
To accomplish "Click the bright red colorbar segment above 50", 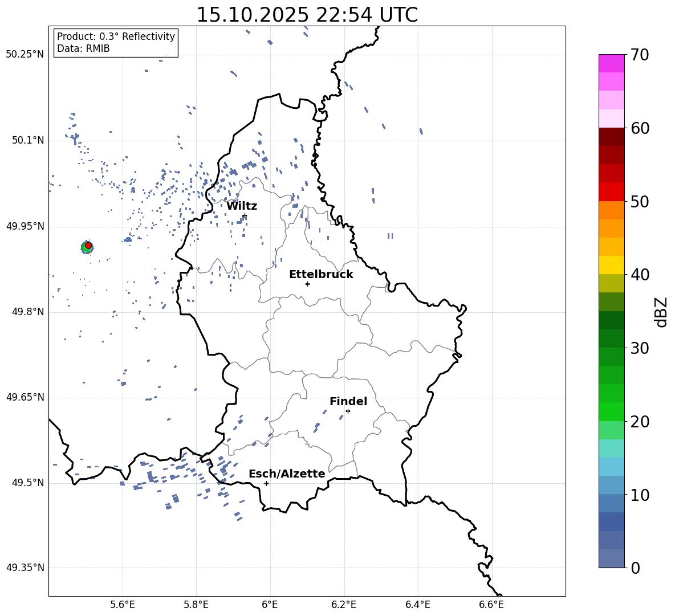I will (x=612, y=192).
